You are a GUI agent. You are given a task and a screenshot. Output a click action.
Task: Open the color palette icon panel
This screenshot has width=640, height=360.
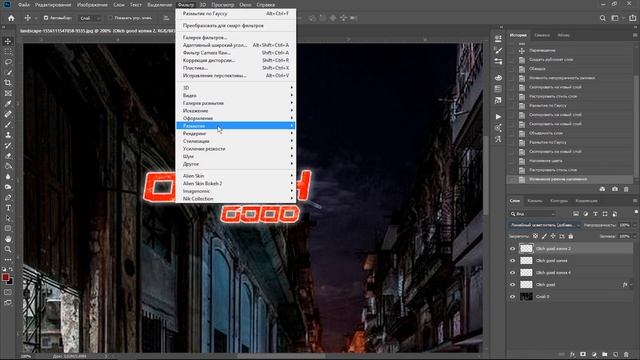[x=498, y=78]
